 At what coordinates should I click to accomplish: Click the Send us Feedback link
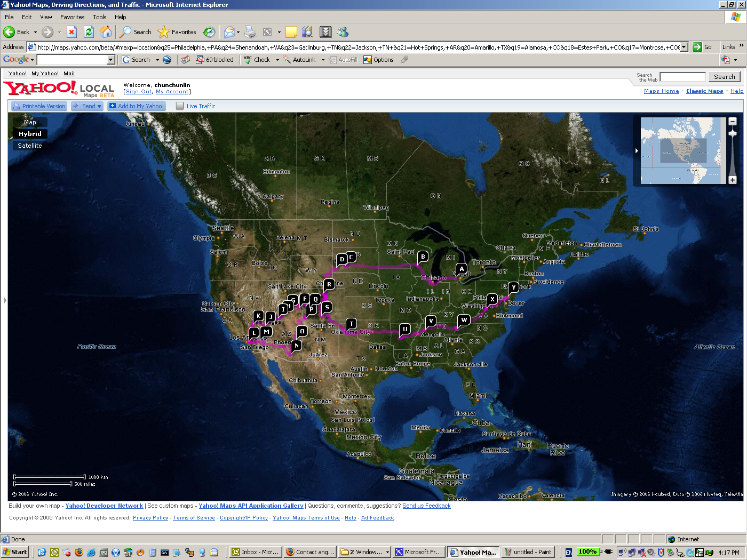pos(426,506)
